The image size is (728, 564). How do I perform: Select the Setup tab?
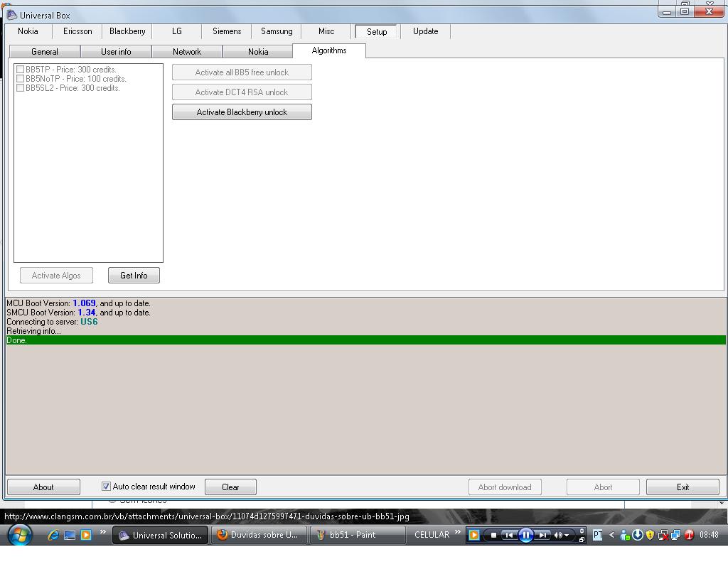click(x=377, y=31)
